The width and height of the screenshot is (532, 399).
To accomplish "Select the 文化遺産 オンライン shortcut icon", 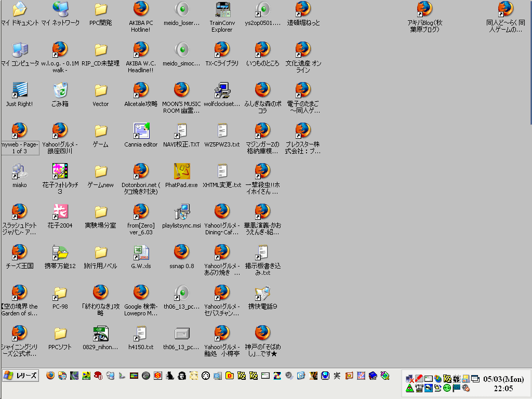I will coord(303,49).
